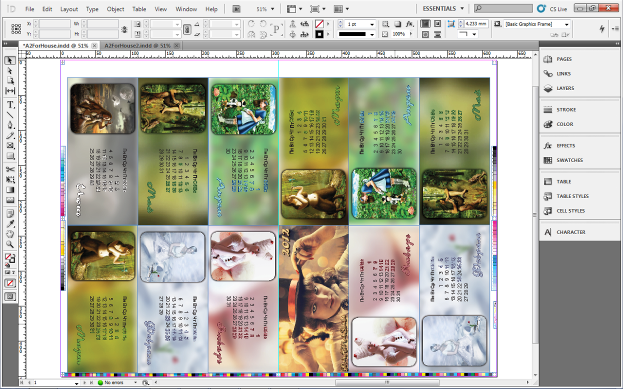This screenshot has width=623, height=389.
Task: Toggle wrap around bounding box button
Action: click(437, 24)
